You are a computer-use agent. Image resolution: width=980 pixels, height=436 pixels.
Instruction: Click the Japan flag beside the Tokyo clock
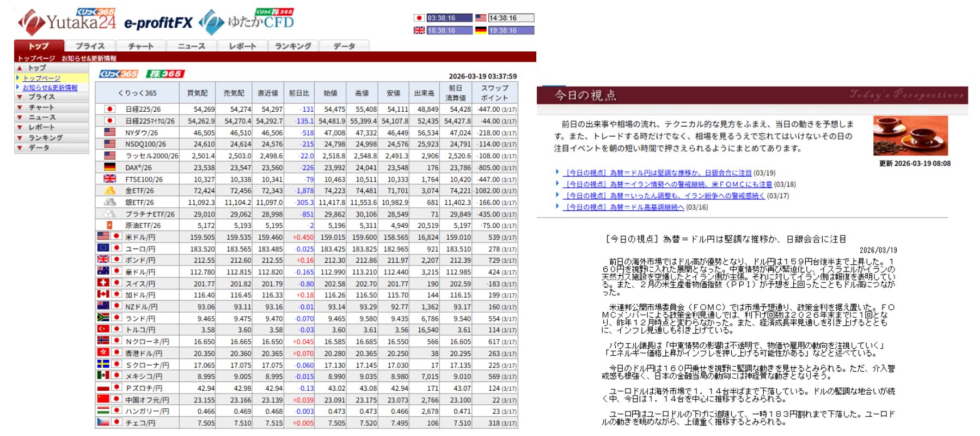coord(419,18)
